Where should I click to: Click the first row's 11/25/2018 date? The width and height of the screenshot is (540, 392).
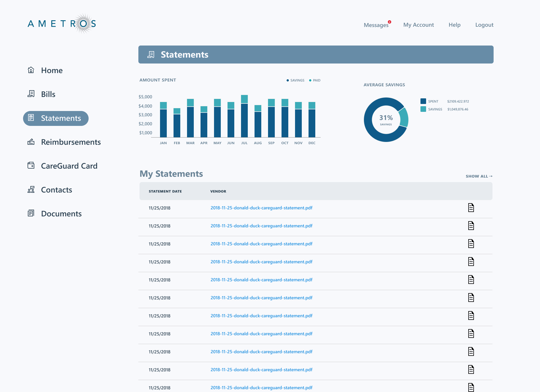[x=159, y=208]
